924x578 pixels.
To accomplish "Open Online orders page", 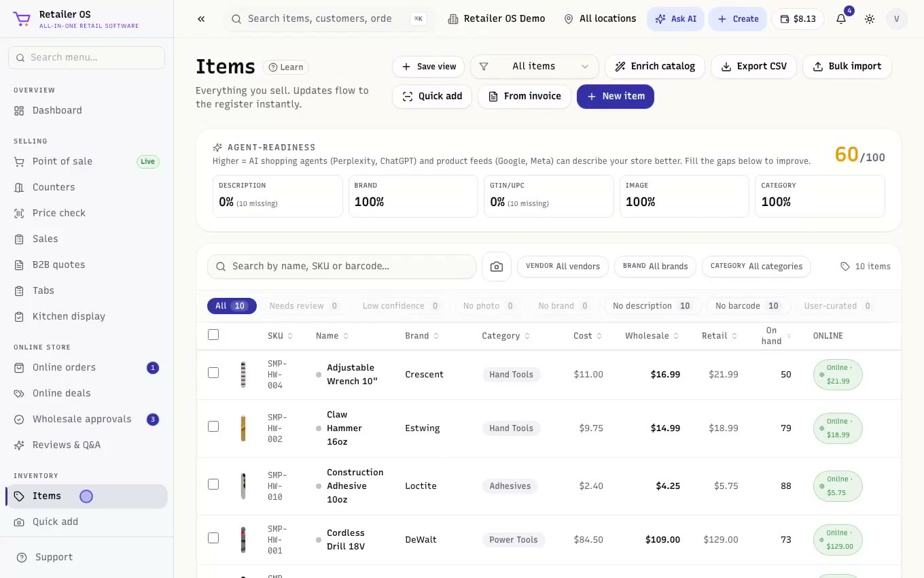I will [x=86, y=367].
